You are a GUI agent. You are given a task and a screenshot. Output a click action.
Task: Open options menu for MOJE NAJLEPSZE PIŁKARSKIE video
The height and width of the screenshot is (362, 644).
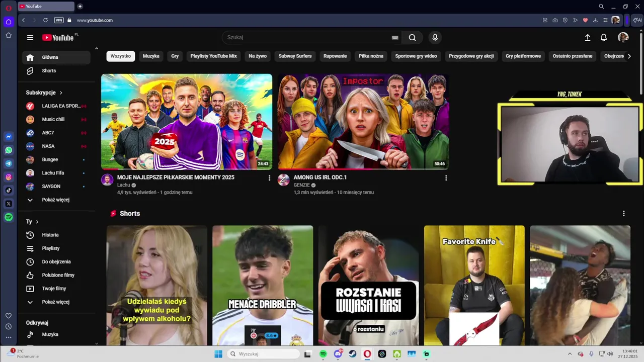coord(269,178)
